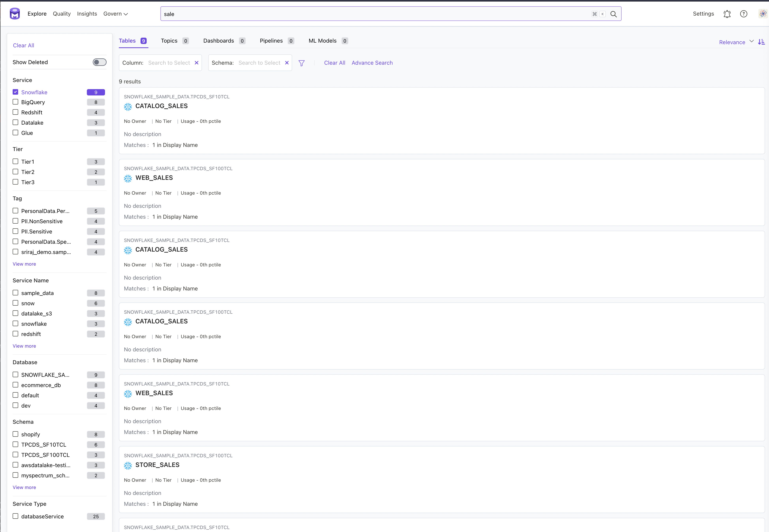Viewport: 769px width, 532px height.
Task: Check the Tier1 filter checkbox
Action: pyautogui.click(x=15, y=161)
